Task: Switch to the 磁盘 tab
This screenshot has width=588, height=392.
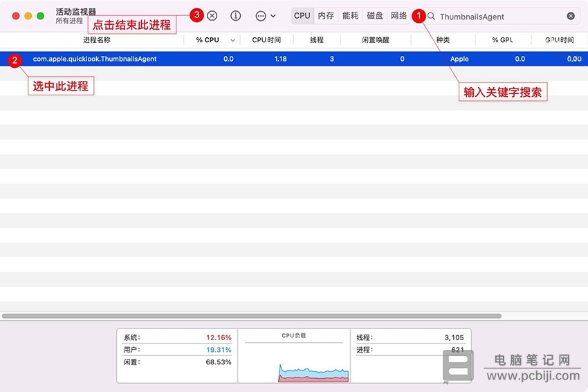Action: [x=375, y=16]
